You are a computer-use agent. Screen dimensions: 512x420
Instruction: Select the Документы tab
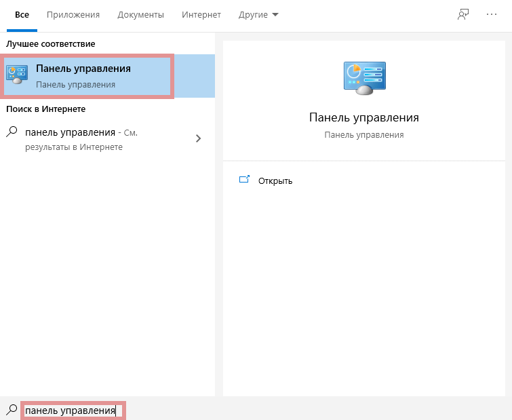(x=141, y=15)
